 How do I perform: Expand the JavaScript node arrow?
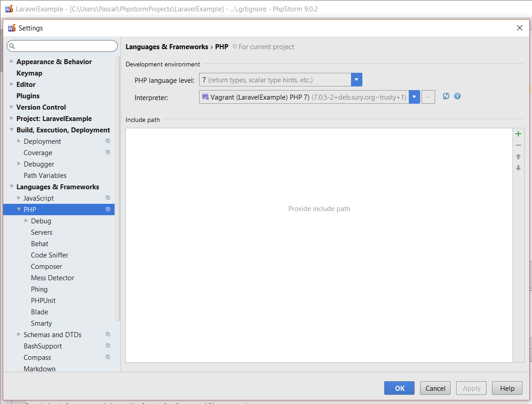coord(19,198)
